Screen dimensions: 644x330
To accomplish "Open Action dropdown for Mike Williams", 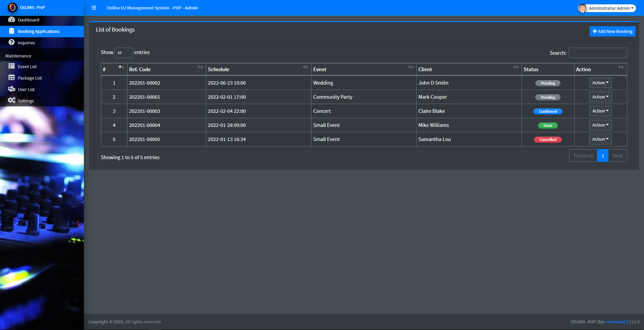I will [x=600, y=125].
